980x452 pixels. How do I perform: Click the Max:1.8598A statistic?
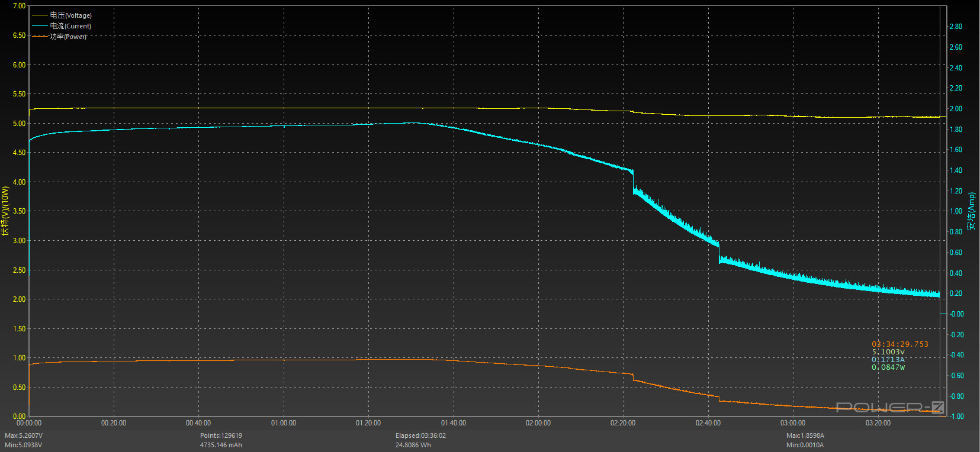pos(805,435)
